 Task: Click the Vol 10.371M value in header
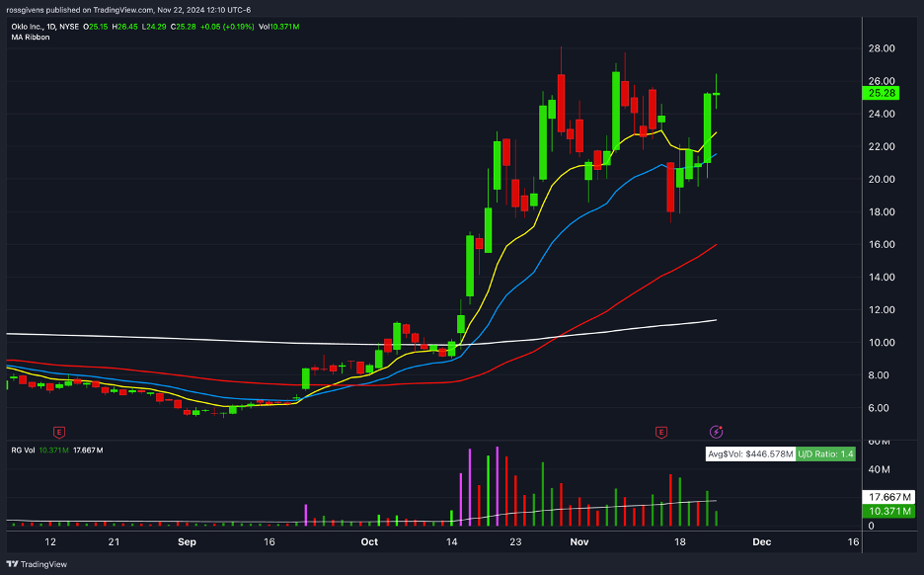point(278,27)
